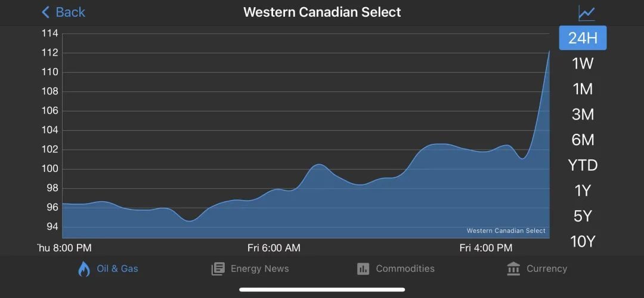Choose the 10Y range option

(x=583, y=242)
